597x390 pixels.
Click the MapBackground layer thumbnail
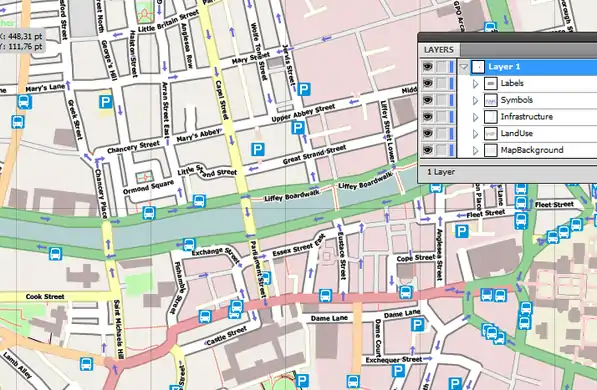(490, 150)
